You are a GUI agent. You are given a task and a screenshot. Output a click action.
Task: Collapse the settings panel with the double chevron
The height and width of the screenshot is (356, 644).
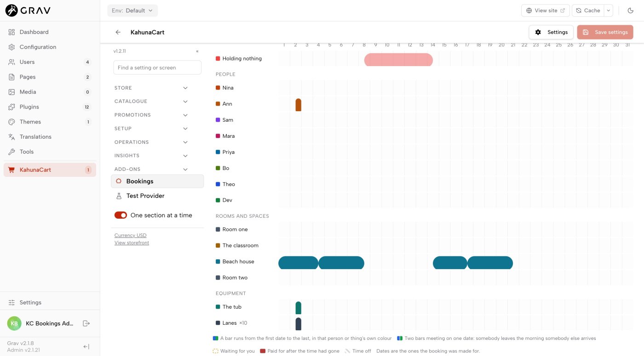[x=197, y=51]
